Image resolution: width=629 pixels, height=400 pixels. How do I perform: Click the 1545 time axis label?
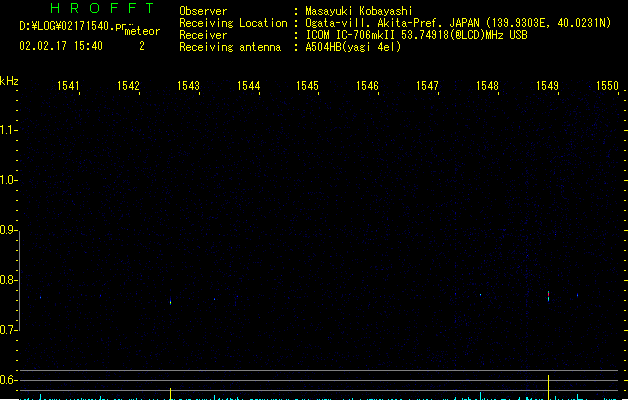307,86
